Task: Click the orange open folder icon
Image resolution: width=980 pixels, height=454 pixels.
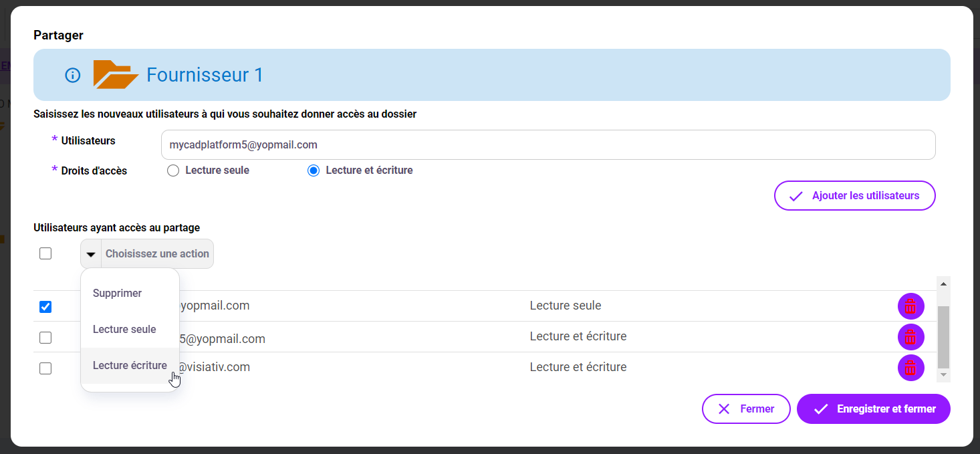Action: 114,74
